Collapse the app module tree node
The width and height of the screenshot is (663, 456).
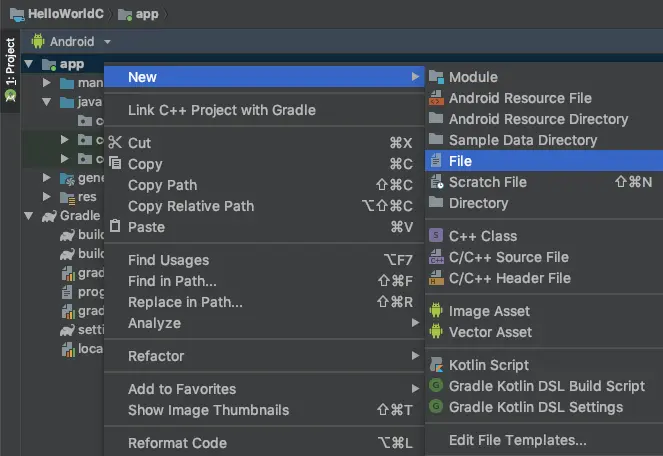click(28, 65)
